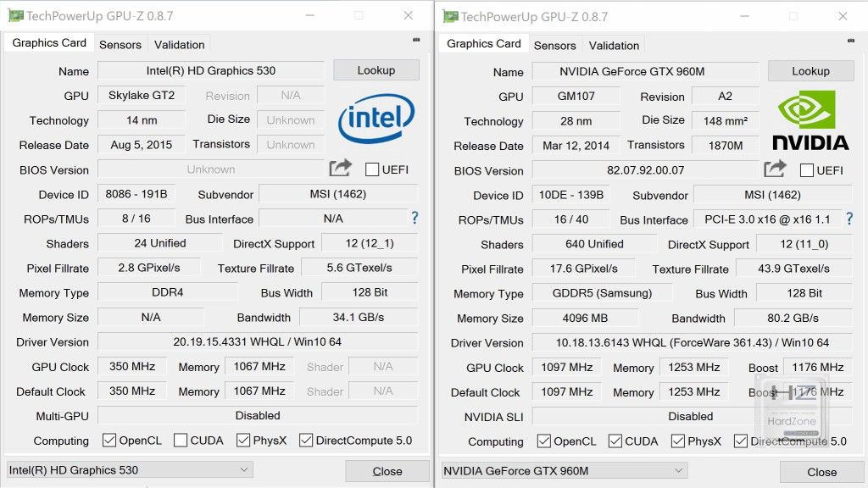
Task: Click Close button in Intel window
Action: 387,471
